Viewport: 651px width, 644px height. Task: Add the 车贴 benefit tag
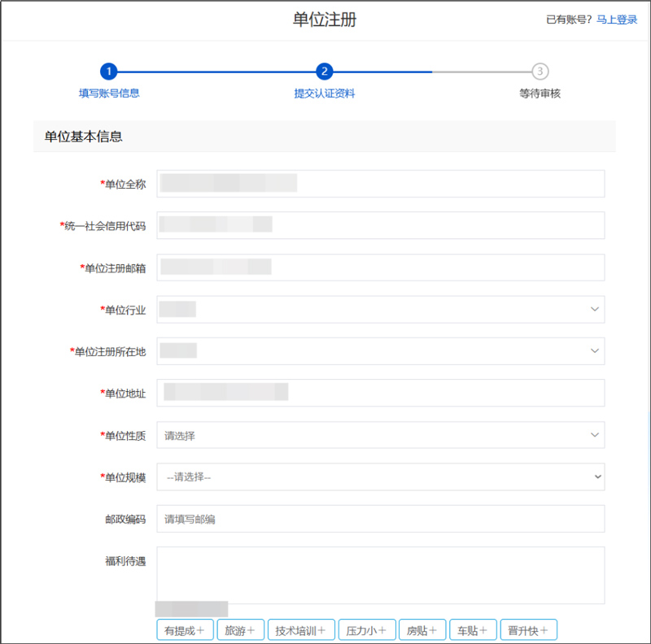coord(471,630)
